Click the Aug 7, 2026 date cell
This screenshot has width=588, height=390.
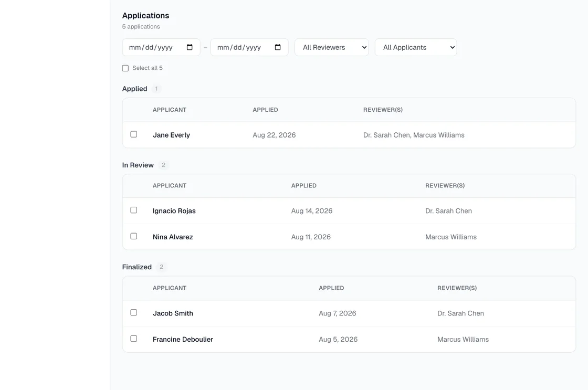coord(338,313)
